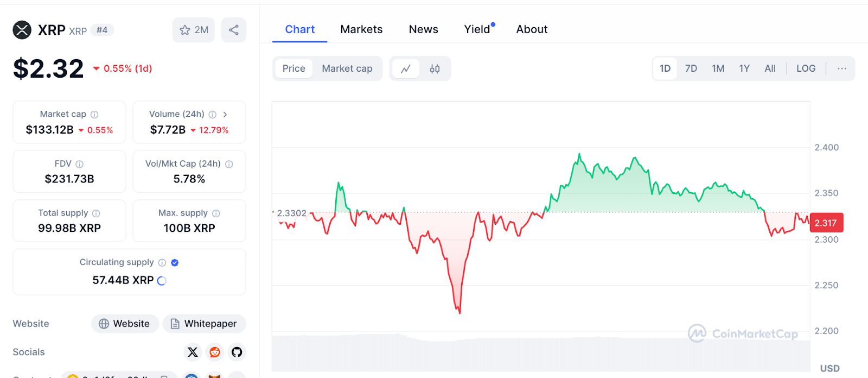Open the News tab
The height and width of the screenshot is (378, 868).
(424, 29)
